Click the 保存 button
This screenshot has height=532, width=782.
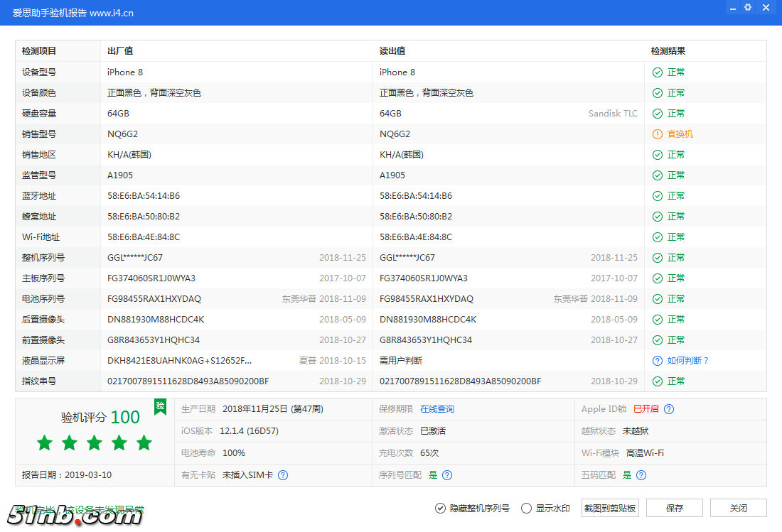pyautogui.click(x=674, y=508)
